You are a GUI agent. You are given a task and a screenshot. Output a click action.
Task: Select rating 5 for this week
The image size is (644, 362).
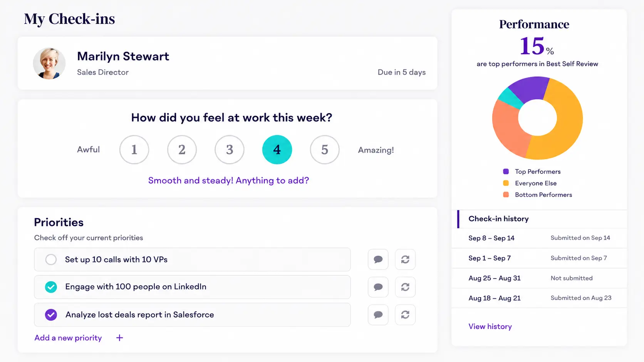(325, 150)
